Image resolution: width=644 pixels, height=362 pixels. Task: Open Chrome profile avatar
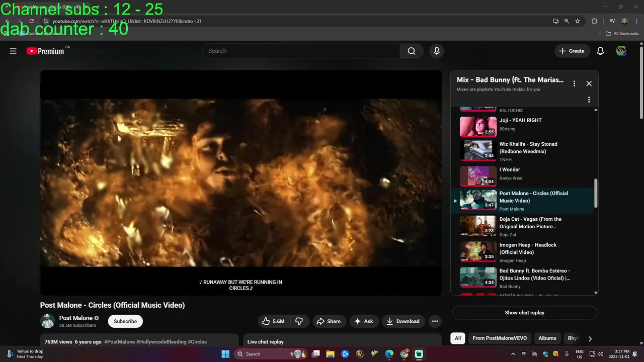[624, 21]
